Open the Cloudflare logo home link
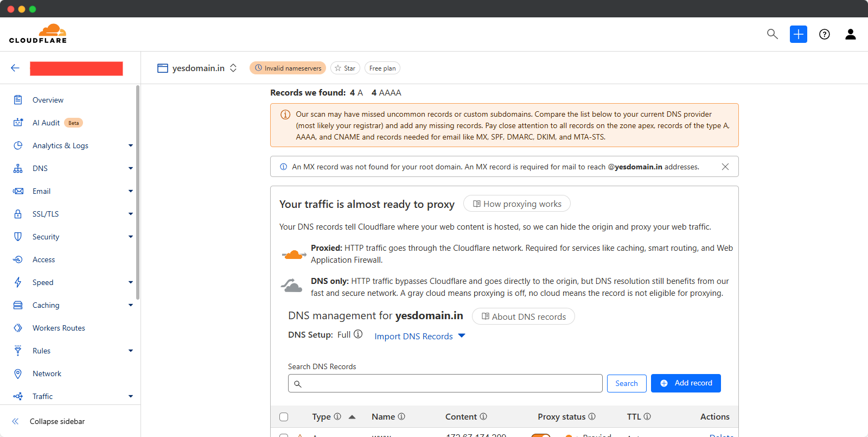The height and width of the screenshot is (437, 868). [38, 34]
